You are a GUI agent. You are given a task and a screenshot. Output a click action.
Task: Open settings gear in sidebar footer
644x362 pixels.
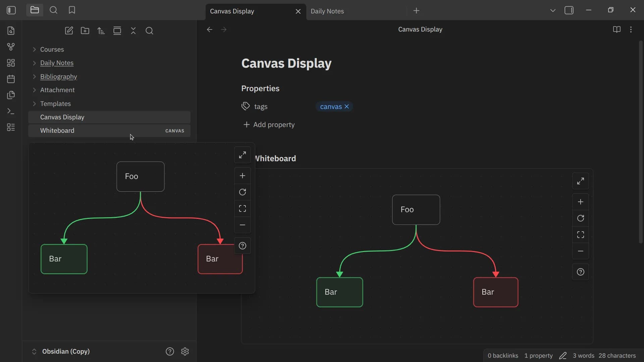185,352
